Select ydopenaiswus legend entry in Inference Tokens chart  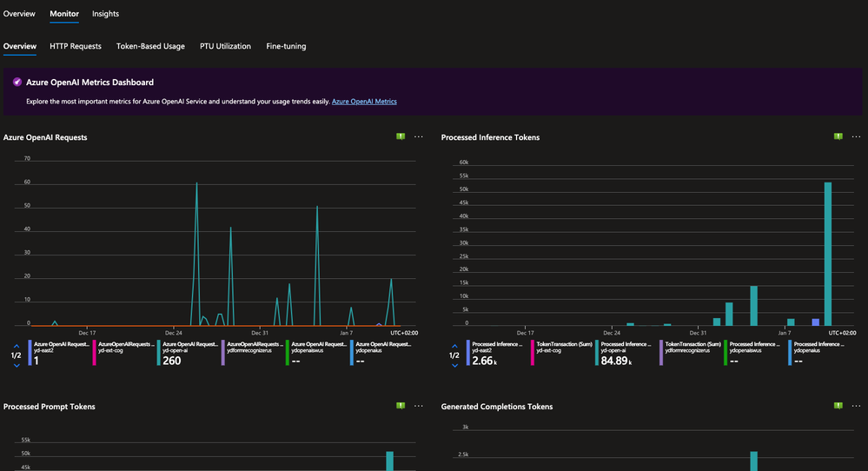[754, 353]
